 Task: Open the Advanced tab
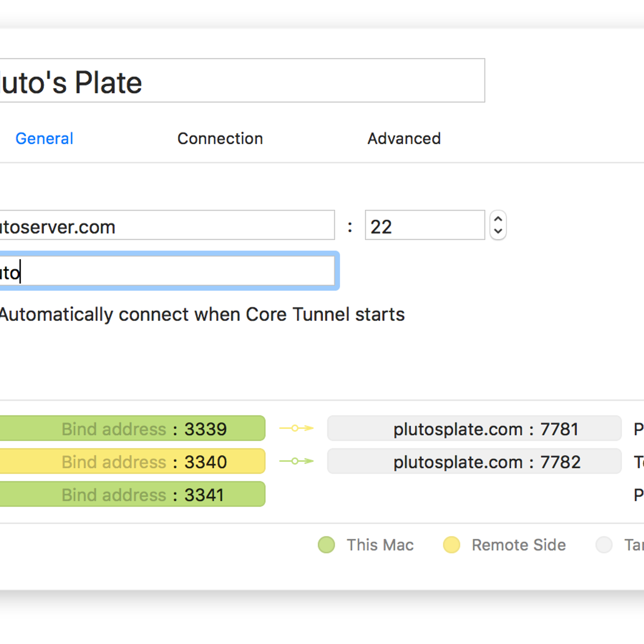pyautogui.click(x=404, y=138)
